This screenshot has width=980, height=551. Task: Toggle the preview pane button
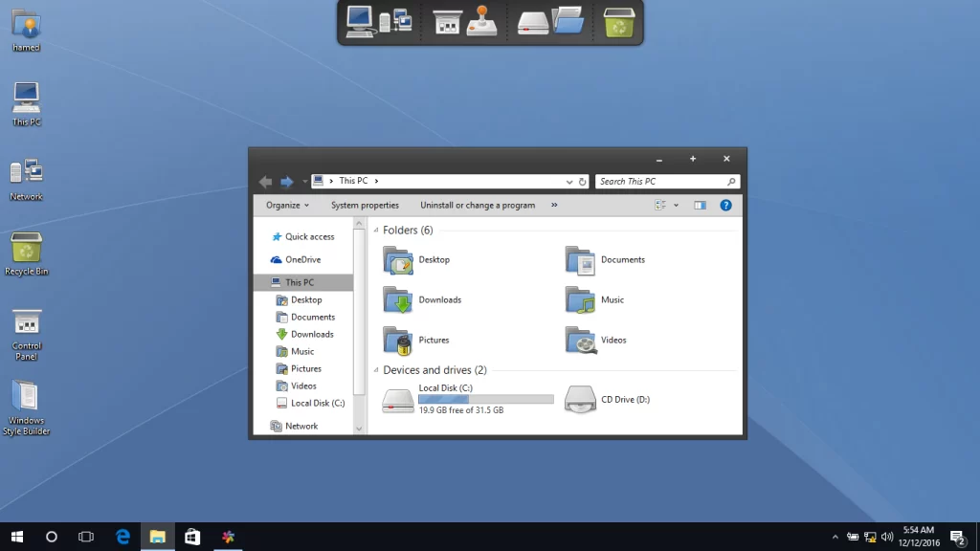(x=700, y=205)
